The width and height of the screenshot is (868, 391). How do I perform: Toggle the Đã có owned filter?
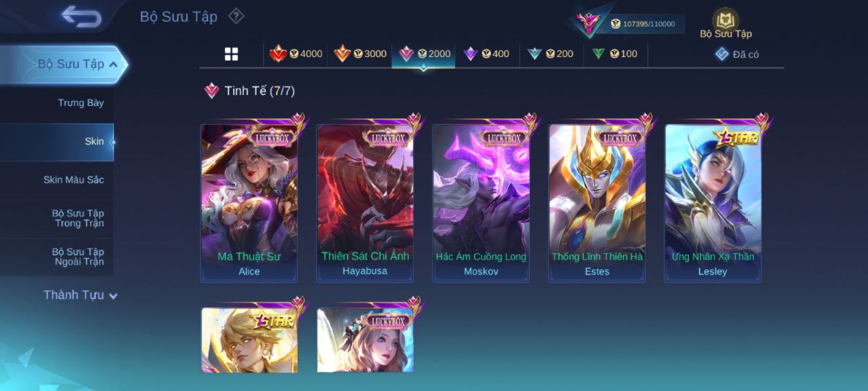[x=737, y=54]
